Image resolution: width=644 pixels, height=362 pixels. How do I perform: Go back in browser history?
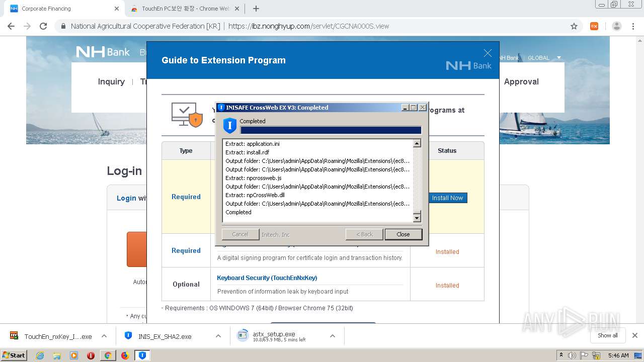[x=11, y=26]
